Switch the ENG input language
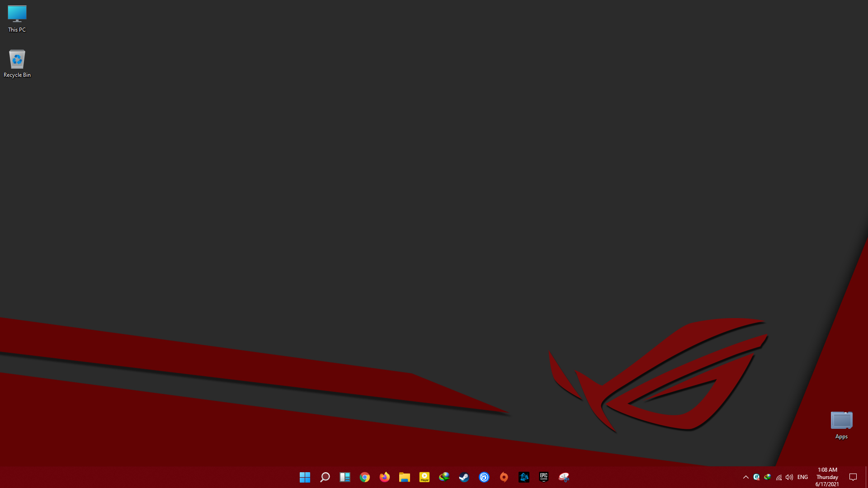Image resolution: width=868 pixels, height=488 pixels. pos(803,477)
